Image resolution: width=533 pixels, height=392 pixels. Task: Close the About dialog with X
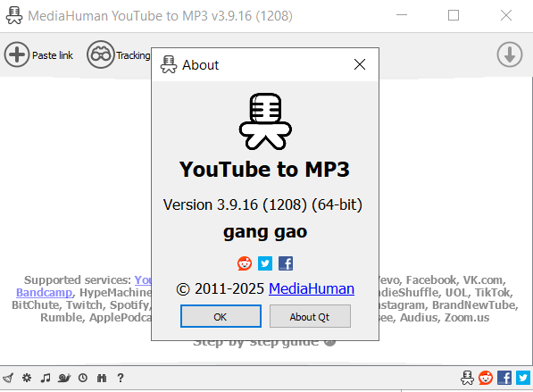tap(360, 64)
